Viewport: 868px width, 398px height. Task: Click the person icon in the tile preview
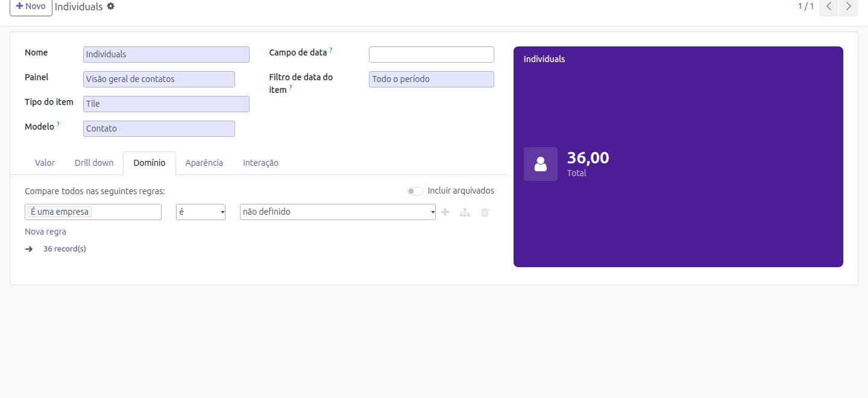tap(541, 164)
